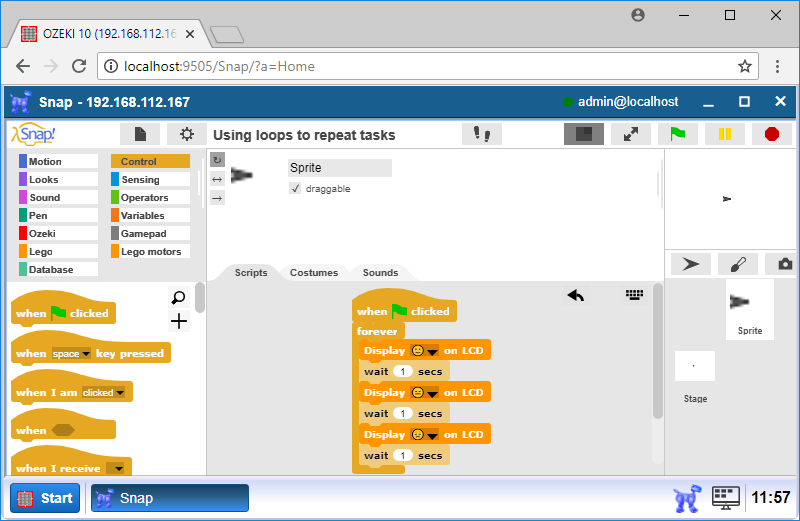This screenshot has width=800, height=521.
Task: Reload the browser page
Action: pyautogui.click(x=79, y=66)
